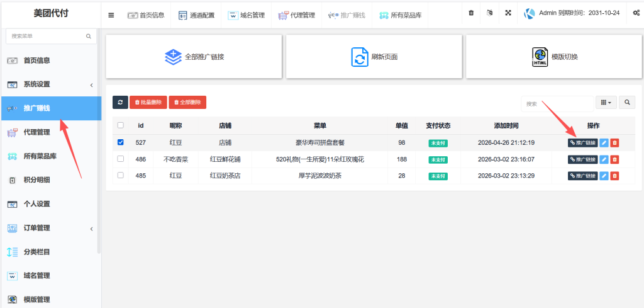Image resolution: width=644 pixels, height=308 pixels.
Task: Click Admin avatar logo in header
Action: pyautogui.click(x=530, y=14)
